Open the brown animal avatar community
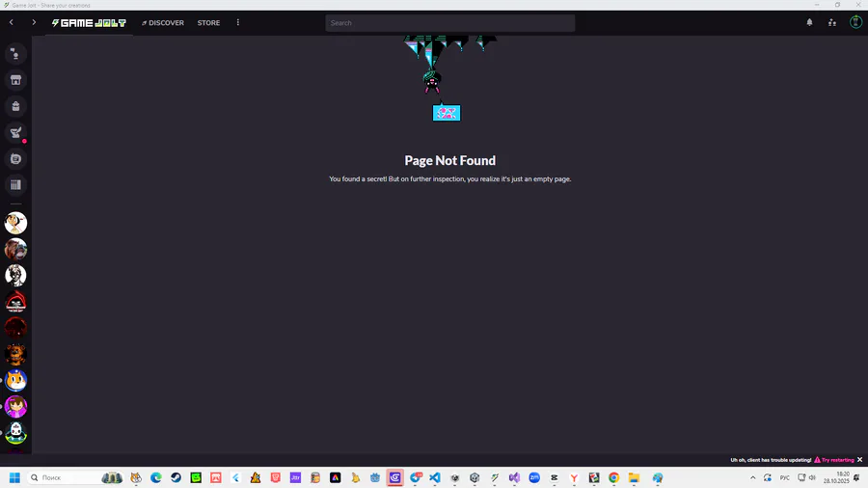 15,249
